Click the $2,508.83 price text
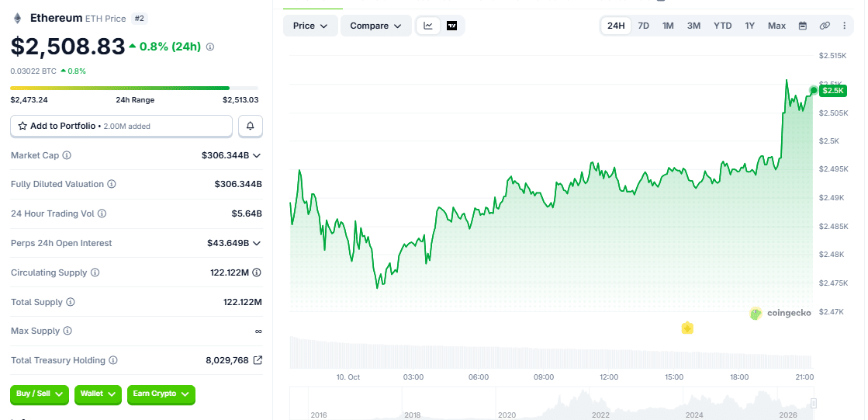868x420 pixels. pyautogui.click(x=67, y=47)
